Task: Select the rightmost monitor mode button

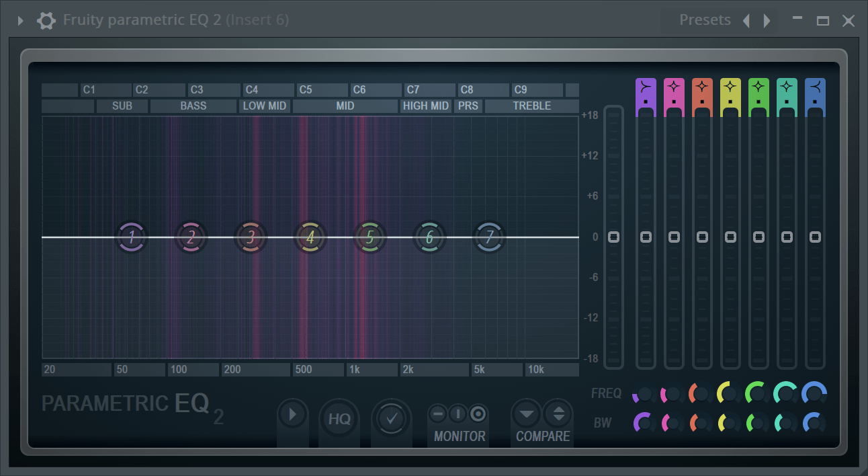Action: click(x=478, y=414)
